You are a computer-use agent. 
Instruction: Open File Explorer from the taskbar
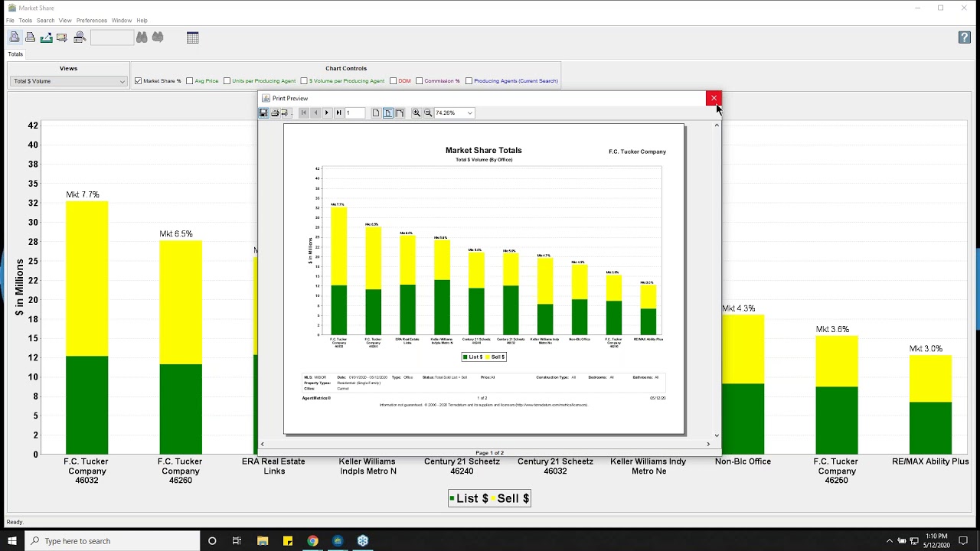(x=263, y=541)
